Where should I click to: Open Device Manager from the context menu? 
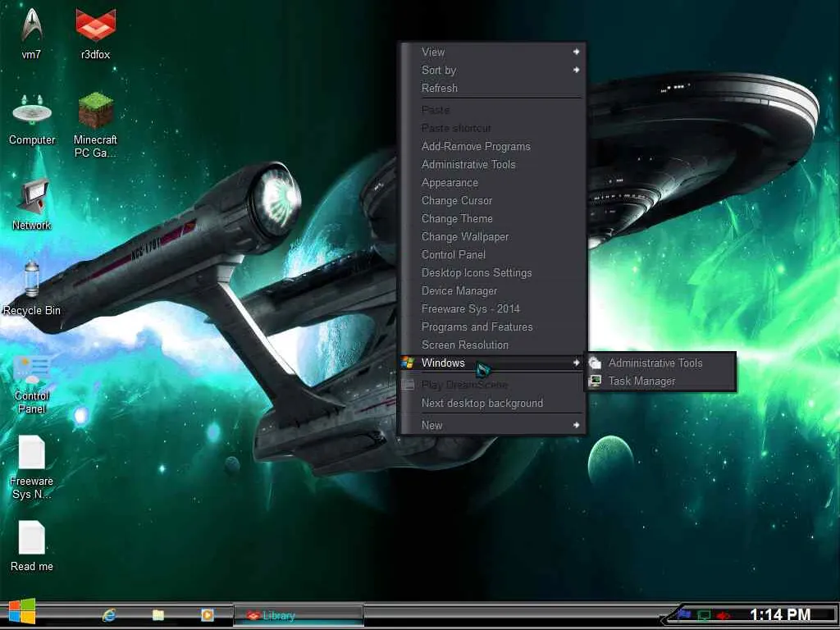[x=493, y=291]
